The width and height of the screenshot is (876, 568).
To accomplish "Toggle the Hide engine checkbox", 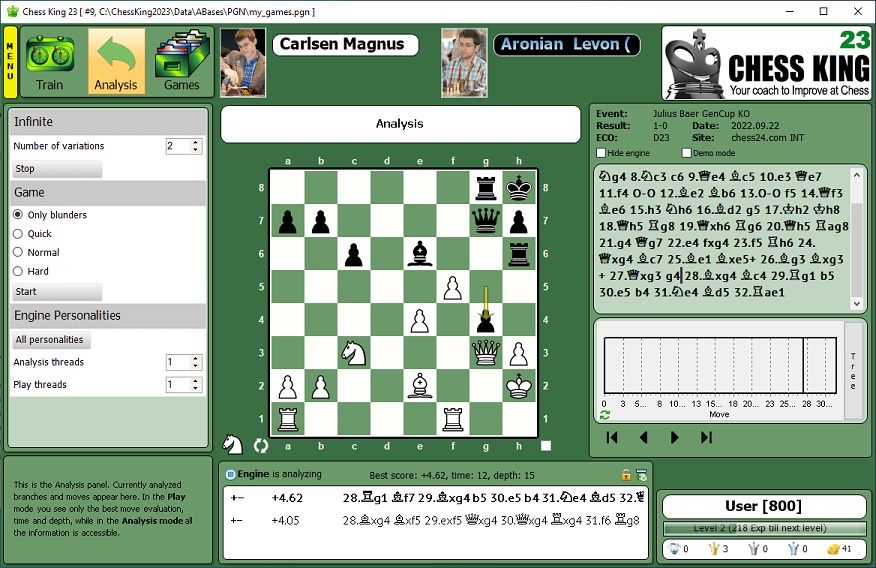I will point(601,153).
